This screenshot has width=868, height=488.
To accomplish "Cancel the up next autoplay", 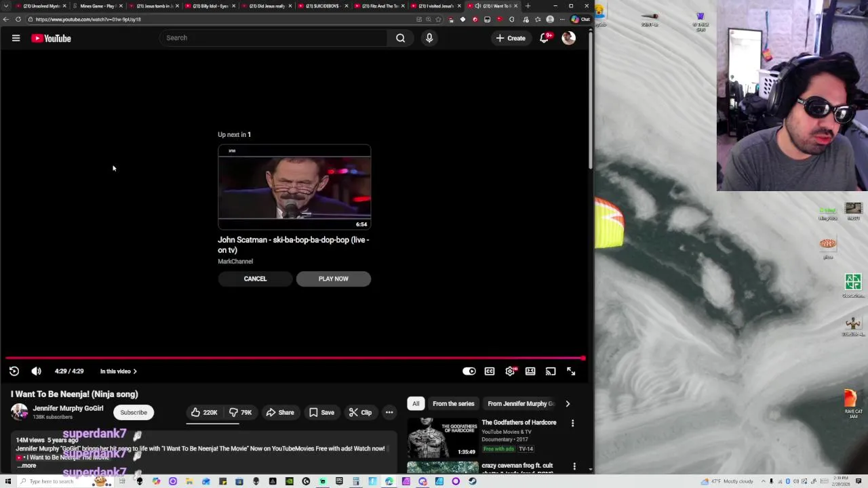I will coord(255,279).
